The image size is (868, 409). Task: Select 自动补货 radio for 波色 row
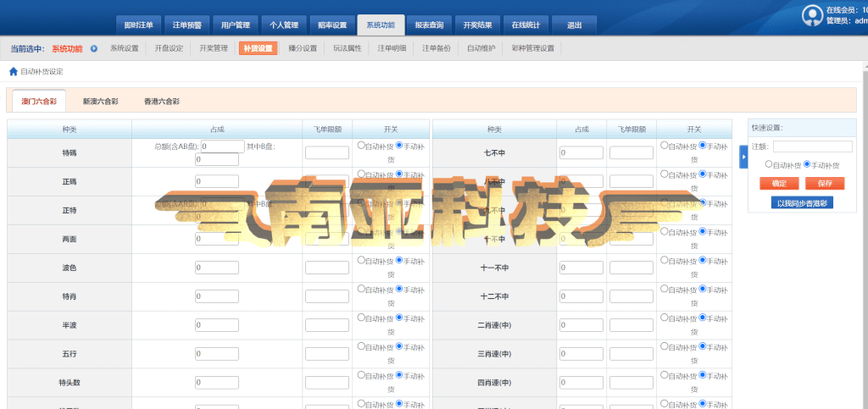click(361, 260)
